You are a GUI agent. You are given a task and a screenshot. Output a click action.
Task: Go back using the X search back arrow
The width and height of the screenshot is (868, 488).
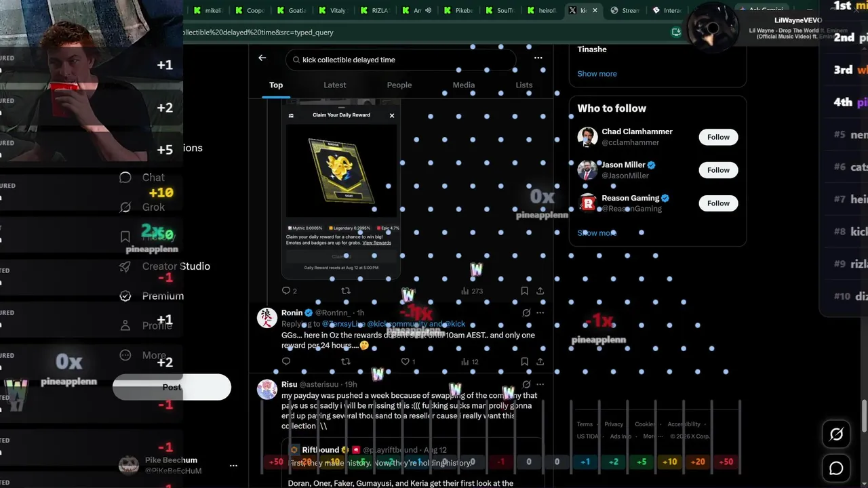tap(262, 58)
